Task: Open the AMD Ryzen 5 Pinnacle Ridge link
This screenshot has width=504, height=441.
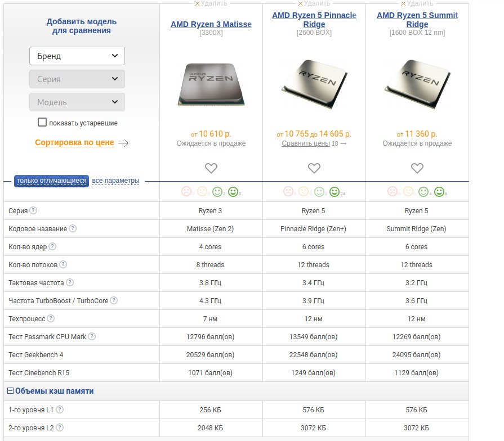Action: pyautogui.click(x=314, y=20)
